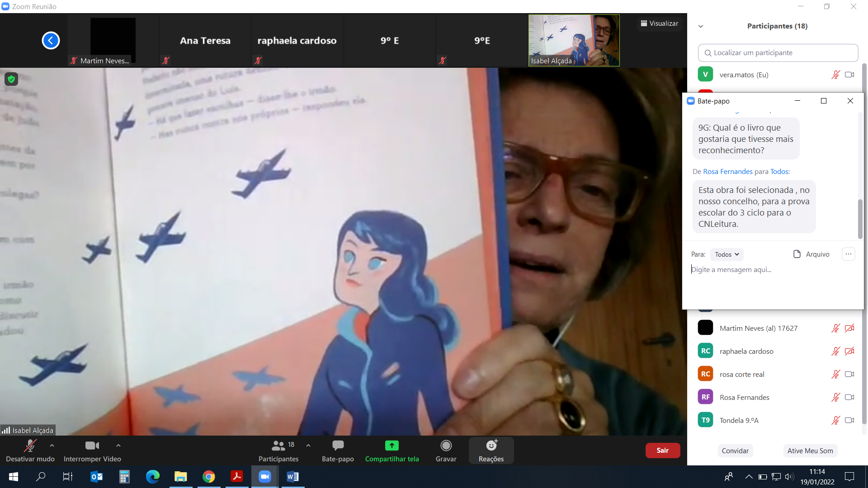Select the vera.matos (Eu) participant row
The width and height of the screenshot is (868, 488).
point(776,75)
